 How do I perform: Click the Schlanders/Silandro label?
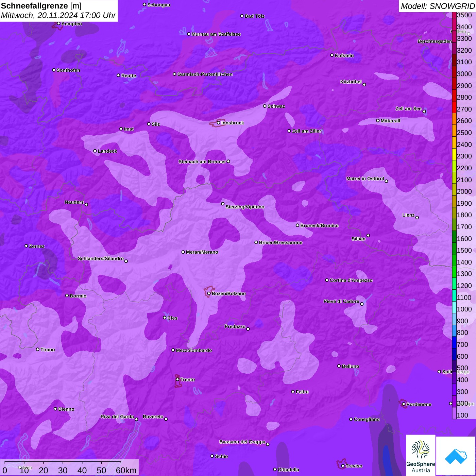coord(101,258)
